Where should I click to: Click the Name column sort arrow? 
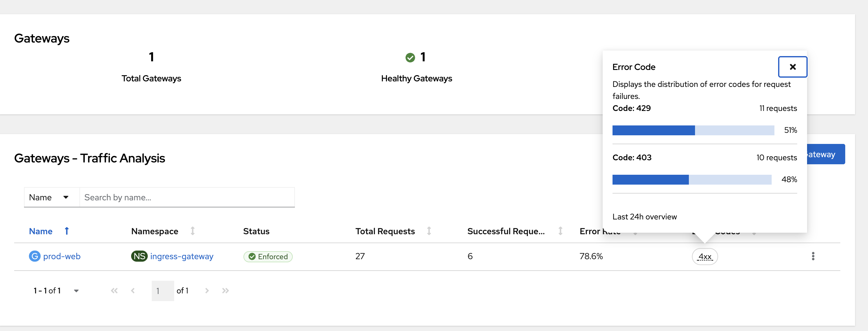(67, 231)
